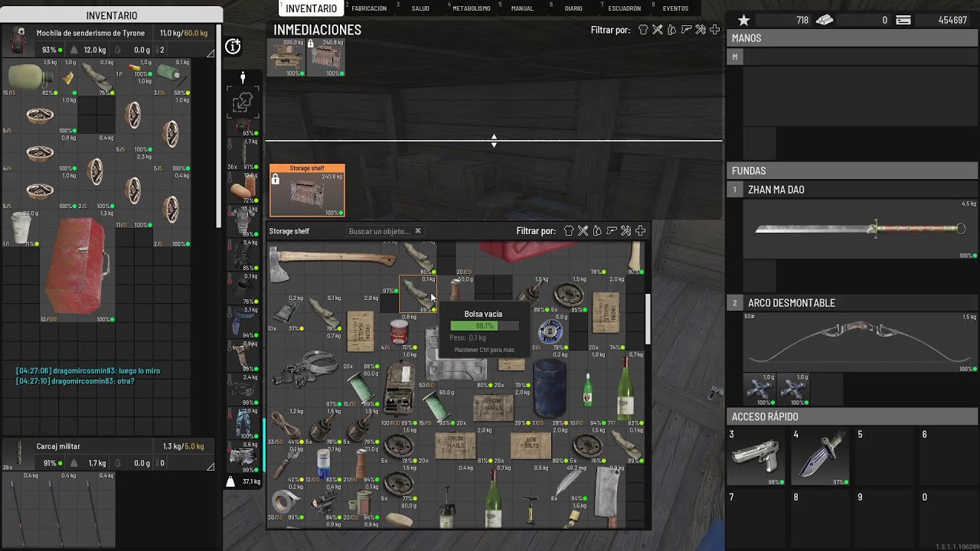Open the Manual tab
Viewport: 980px width, 551px height.
(x=522, y=8)
